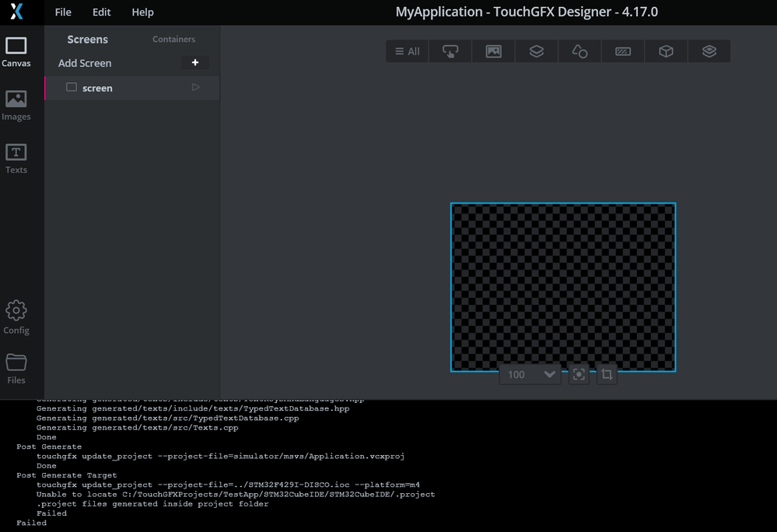The image size is (777, 532).
Task: Click the zoom value 100 field
Action: (x=518, y=374)
